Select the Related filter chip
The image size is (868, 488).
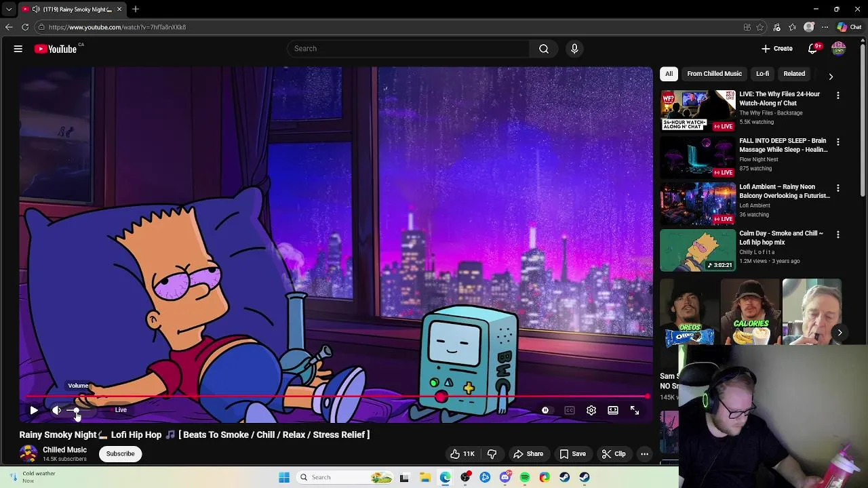click(794, 74)
